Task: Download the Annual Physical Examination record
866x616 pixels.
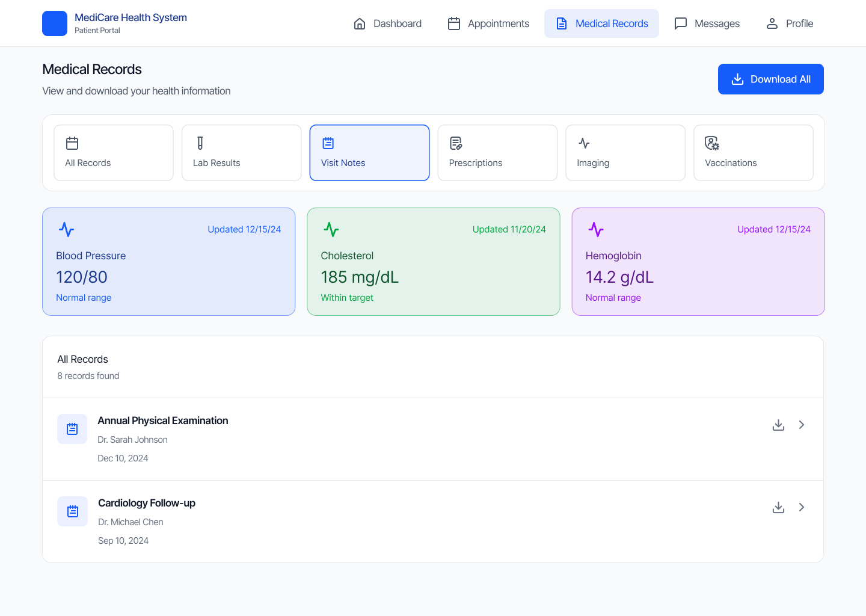Action: pyautogui.click(x=778, y=425)
